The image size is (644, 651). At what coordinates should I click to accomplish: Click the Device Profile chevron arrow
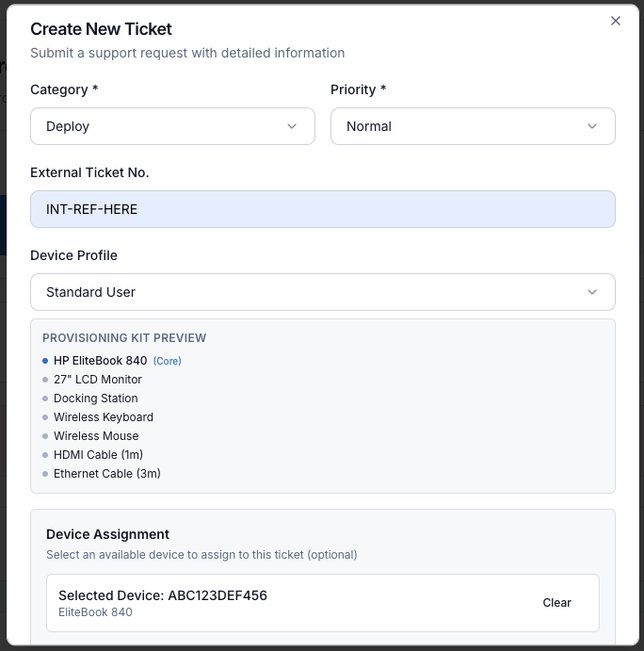pyautogui.click(x=592, y=292)
